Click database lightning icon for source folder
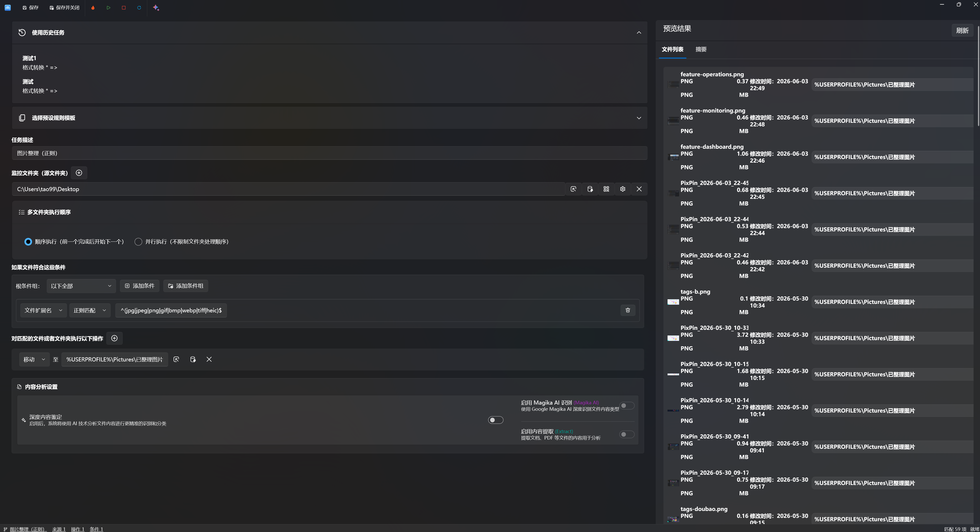980x532 pixels. pyautogui.click(x=590, y=189)
